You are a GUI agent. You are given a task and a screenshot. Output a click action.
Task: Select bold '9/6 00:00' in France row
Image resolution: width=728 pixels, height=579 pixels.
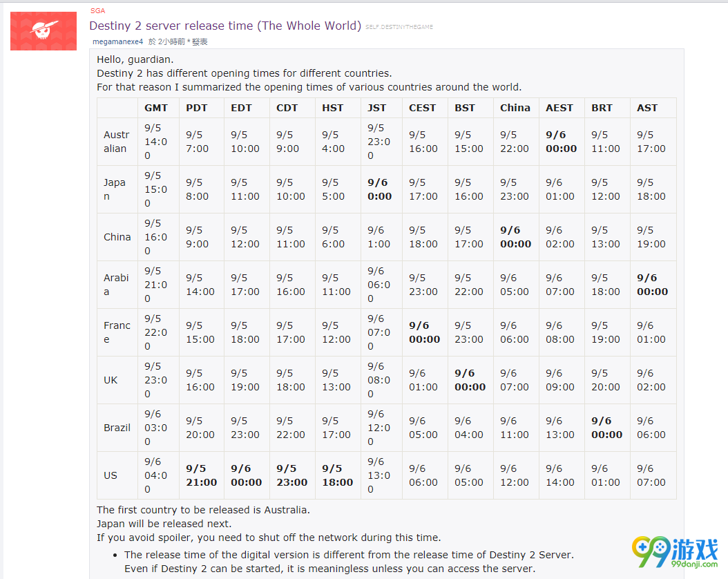(424, 332)
